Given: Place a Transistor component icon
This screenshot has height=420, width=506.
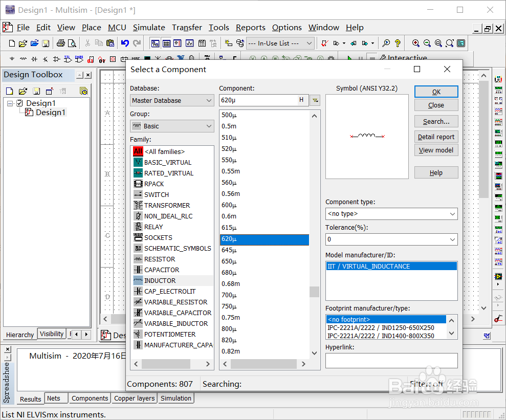Looking at the screenshot, I should tap(46, 59).
